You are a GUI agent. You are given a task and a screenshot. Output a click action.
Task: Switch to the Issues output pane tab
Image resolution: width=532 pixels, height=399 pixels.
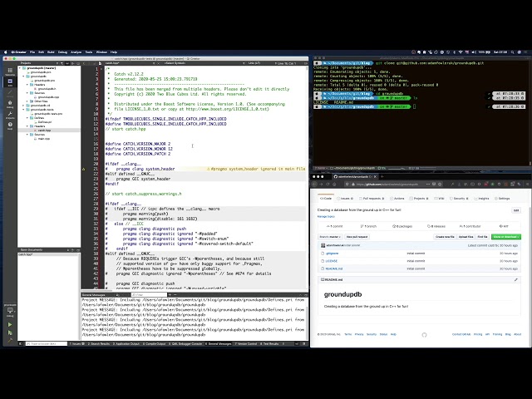[77, 343]
